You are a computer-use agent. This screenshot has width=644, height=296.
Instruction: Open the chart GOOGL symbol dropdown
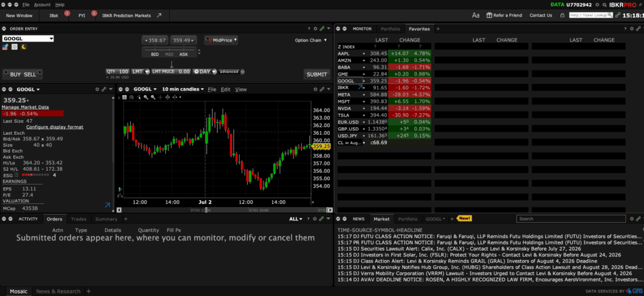tap(145, 89)
